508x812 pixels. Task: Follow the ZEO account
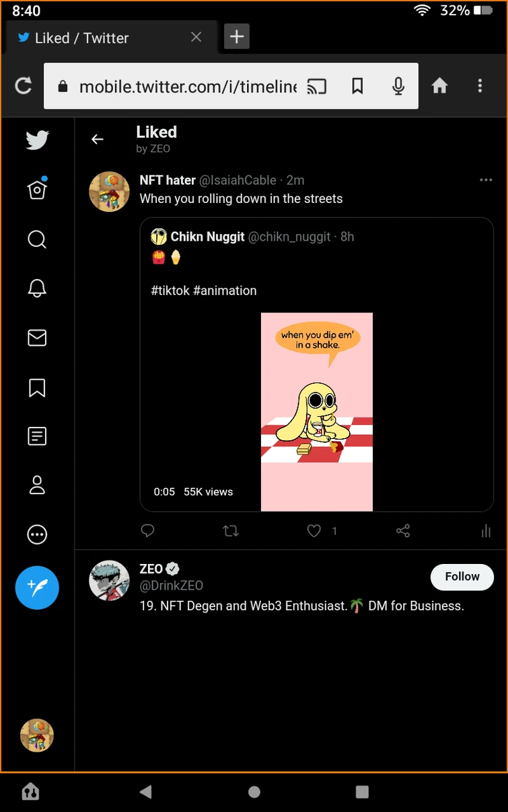click(462, 577)
